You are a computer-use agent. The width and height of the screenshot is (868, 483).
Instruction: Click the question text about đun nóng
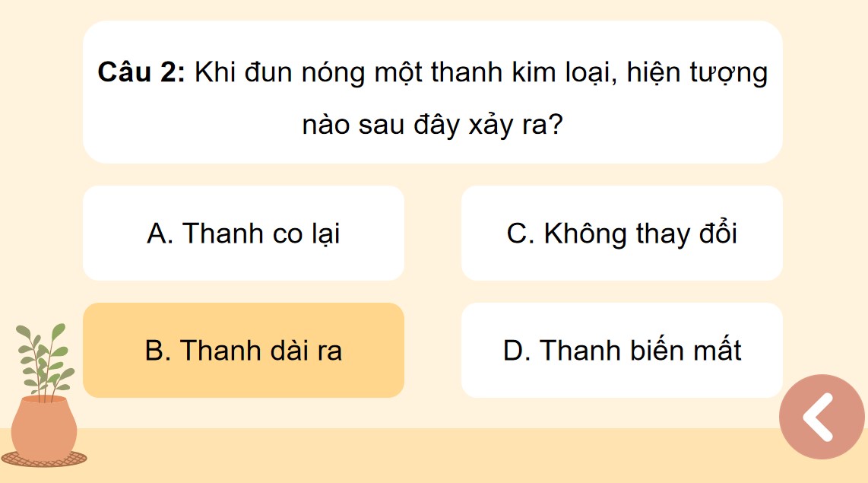479,72
